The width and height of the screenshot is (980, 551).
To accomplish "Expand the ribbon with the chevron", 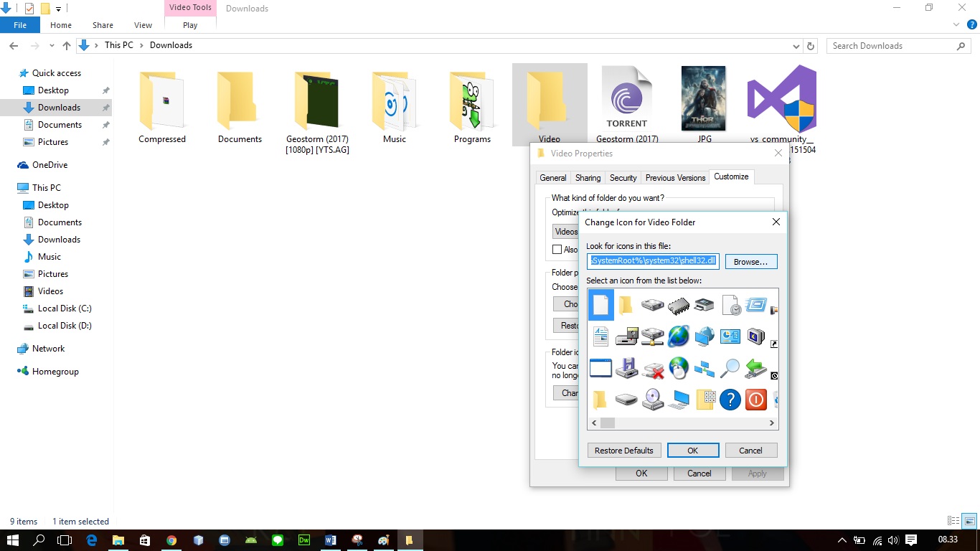I will [957, 24].
